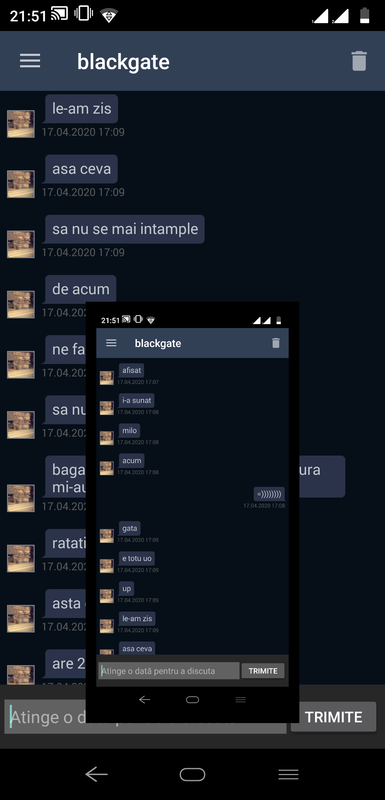Screen dimensions: 385x800
Task: Focus the main 'Atinge o...' message input field
Action: [145, 717]
